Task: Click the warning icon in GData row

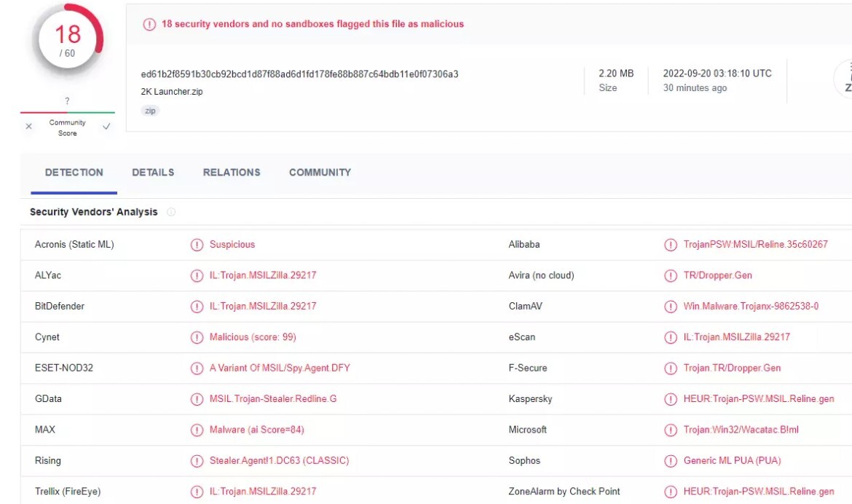Action: pyautogui.click(x=197, y=399)
